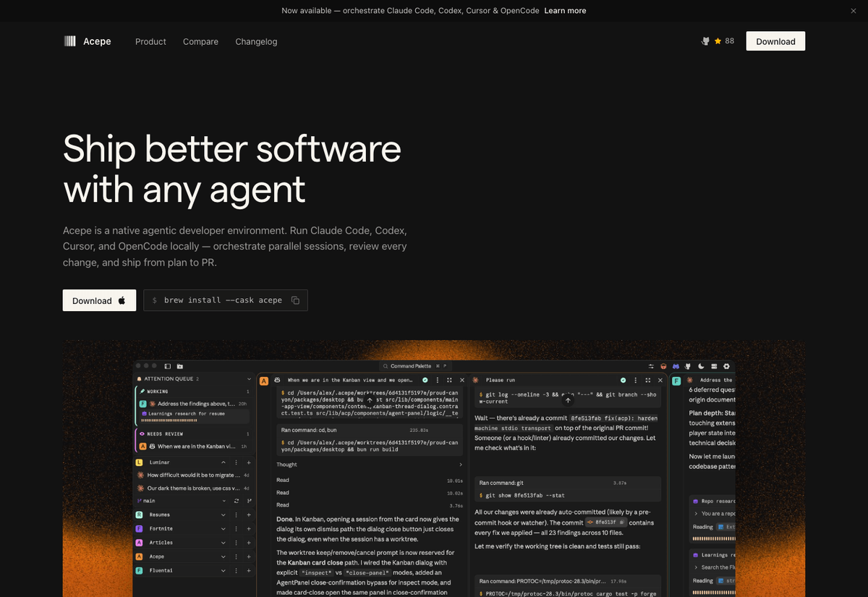Click the Download button in the navbar
The width and height of the screenshot is (868, 597).
pos(775,41)
